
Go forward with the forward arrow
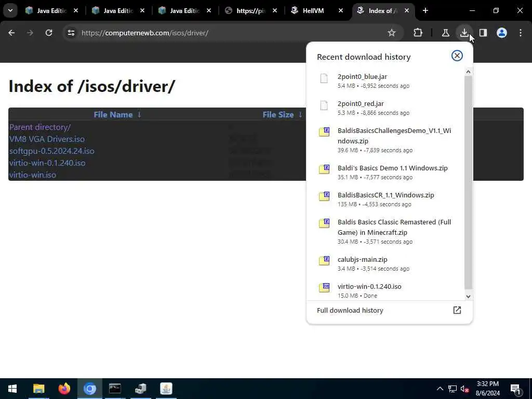30,33
